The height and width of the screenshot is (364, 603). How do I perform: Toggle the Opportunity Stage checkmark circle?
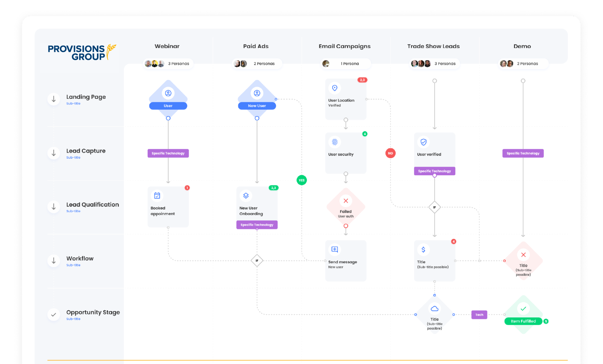[x=54, y=314]
